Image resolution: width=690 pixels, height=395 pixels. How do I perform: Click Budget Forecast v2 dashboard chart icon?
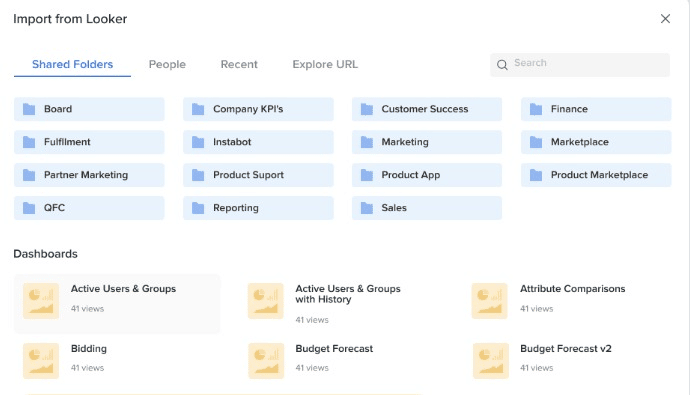[x=491, y=361]
